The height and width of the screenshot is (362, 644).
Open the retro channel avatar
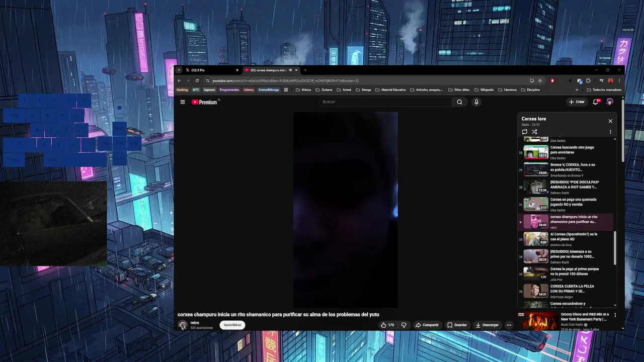tap(183, 325)
